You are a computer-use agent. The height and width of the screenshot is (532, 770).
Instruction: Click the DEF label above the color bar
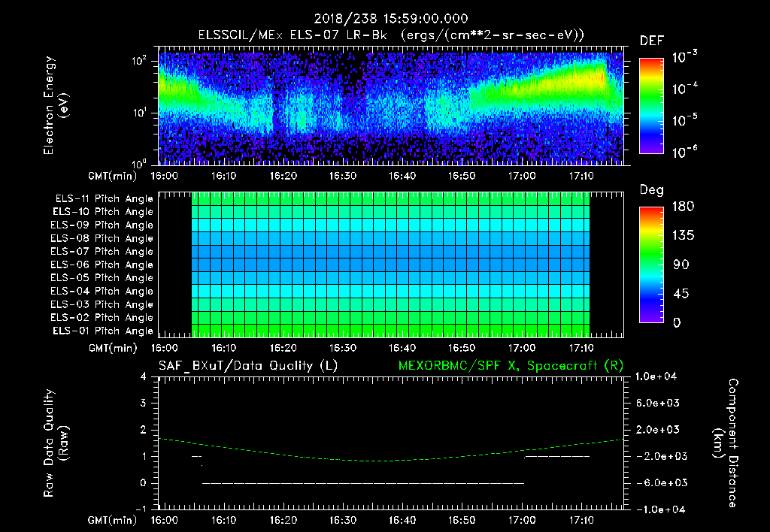click(652, 41)
